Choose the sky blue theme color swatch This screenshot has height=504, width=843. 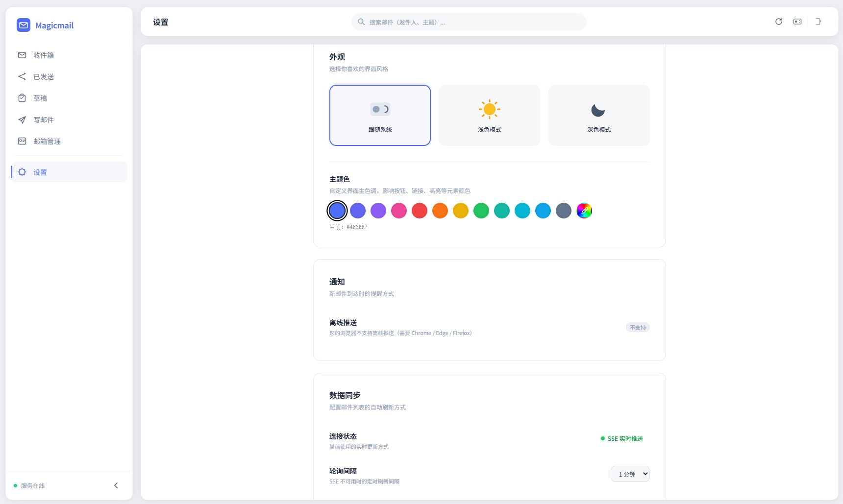point(543,211)
